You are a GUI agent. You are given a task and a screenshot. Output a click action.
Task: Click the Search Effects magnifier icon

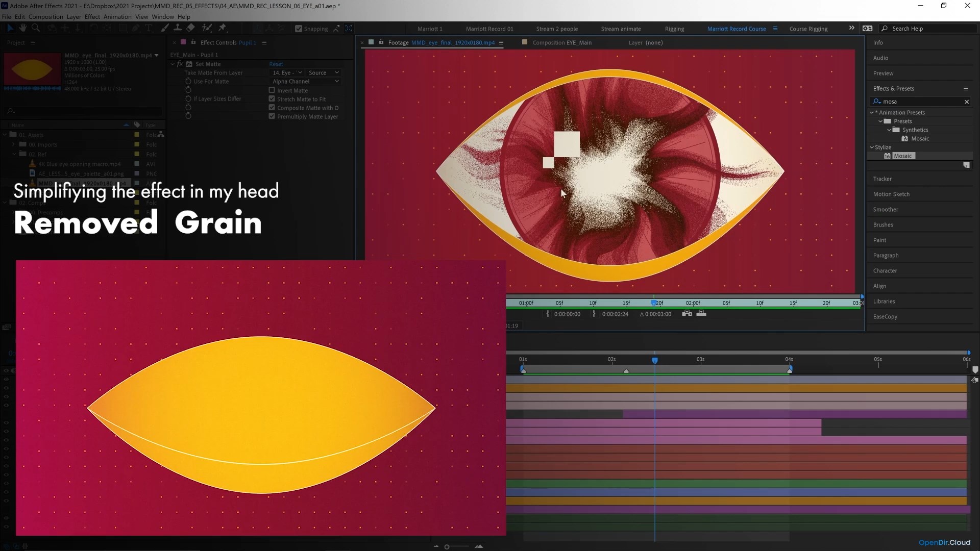pos(878,101)
